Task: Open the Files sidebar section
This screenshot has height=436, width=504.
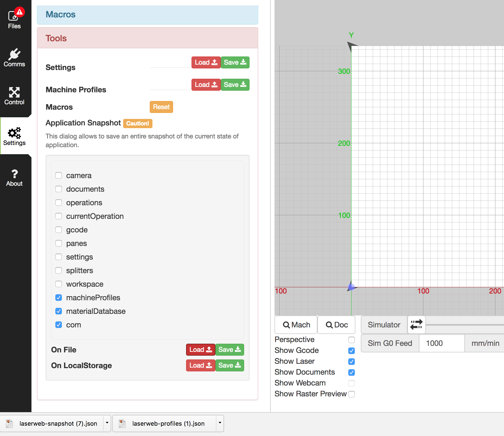Action: 14,20
